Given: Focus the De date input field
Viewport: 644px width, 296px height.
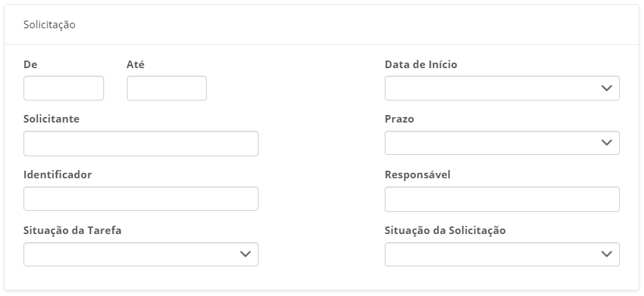Looking at the screenshot, I should (x=63, y=88).
